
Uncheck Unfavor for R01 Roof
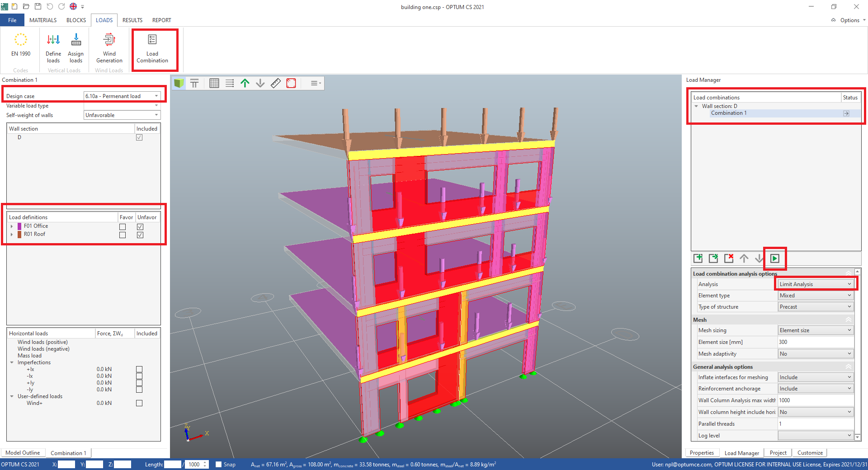(x=140, y=235)
